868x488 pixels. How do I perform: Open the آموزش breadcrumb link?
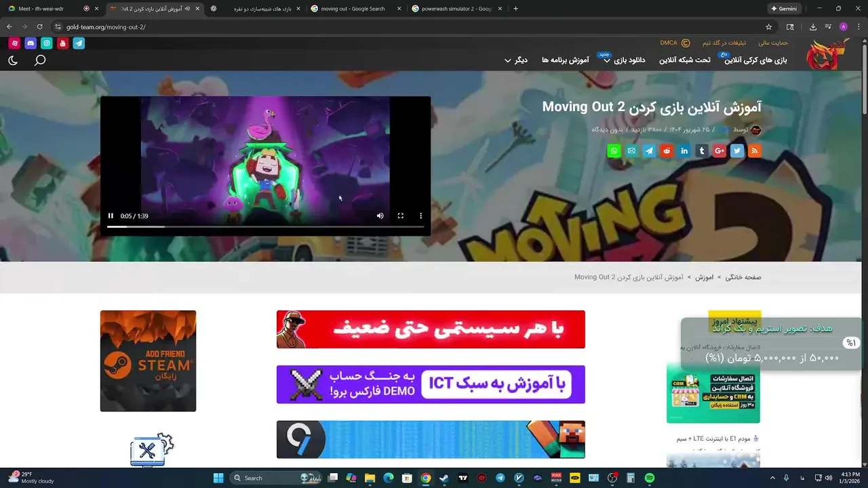click(704, 277)
